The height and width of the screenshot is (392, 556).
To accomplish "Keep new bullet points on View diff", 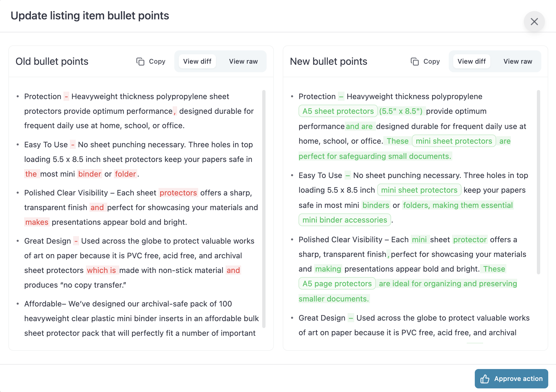I will pos(471,61).
